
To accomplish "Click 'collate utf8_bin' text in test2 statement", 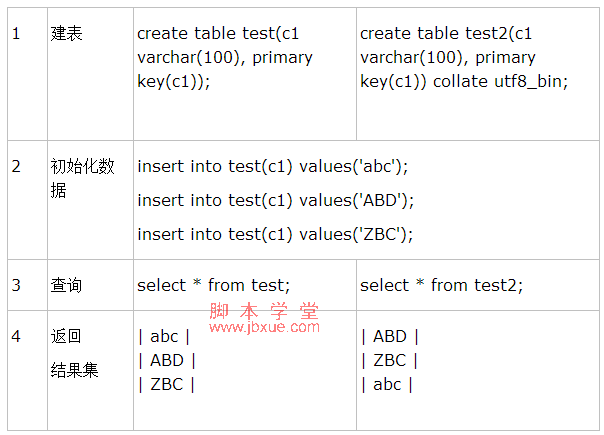I will point(497,82).
